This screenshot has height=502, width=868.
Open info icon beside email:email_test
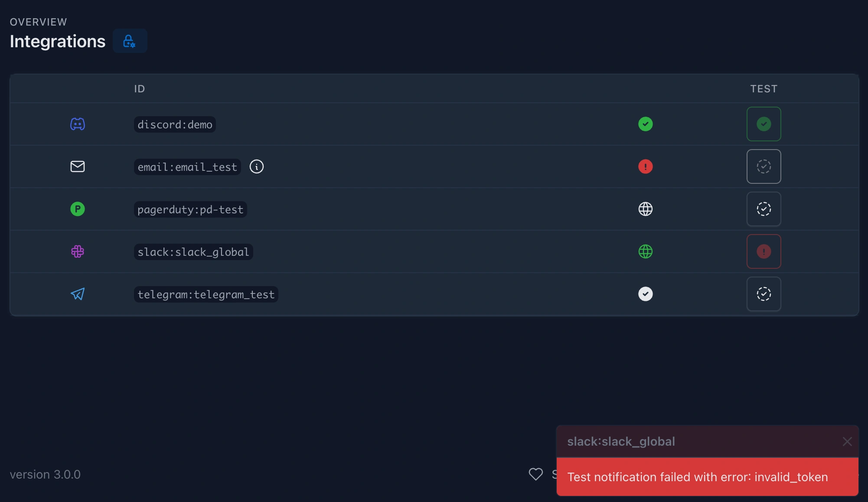pos(257,166)
